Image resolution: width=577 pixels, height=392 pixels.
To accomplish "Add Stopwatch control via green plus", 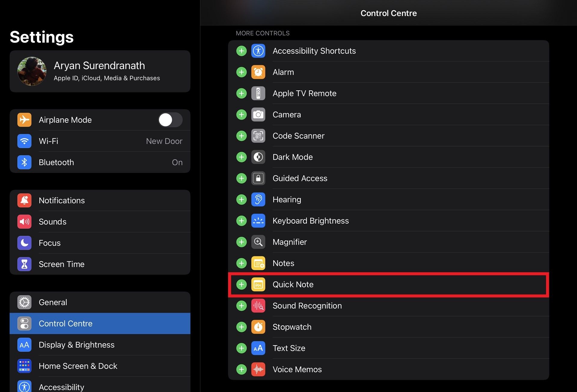I will click(x=241, y=327).
